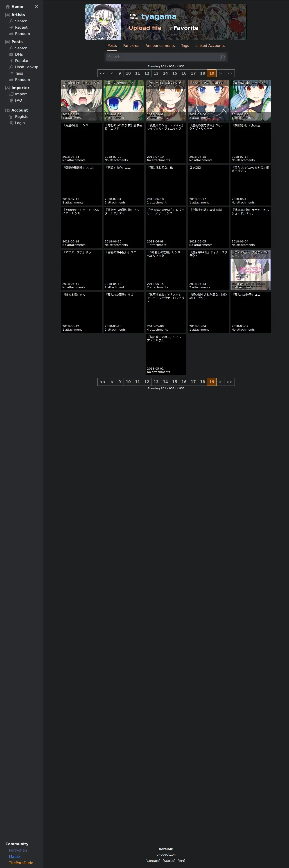Open ThePornDude community link
289x868 pixels.
[21, 863]
